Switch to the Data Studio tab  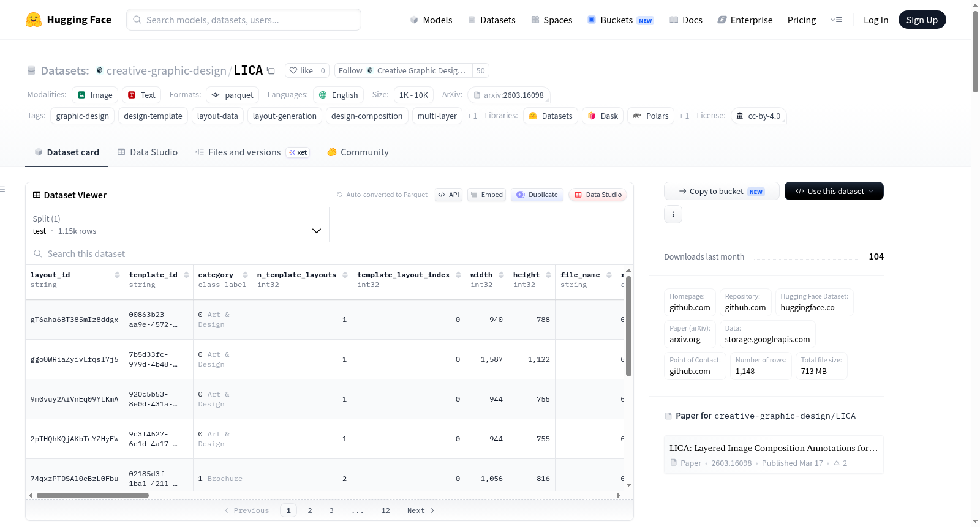point(148,152)
